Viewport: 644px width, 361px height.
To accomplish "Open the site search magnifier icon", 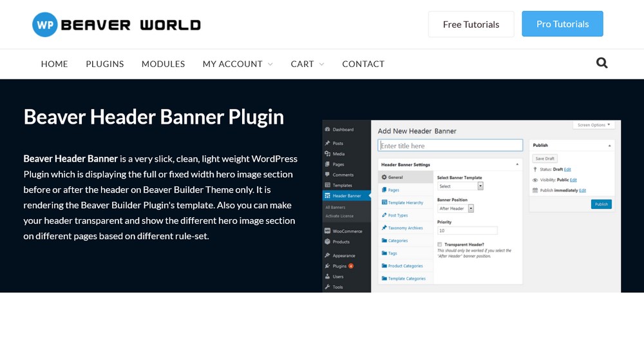I will [601, 63].
